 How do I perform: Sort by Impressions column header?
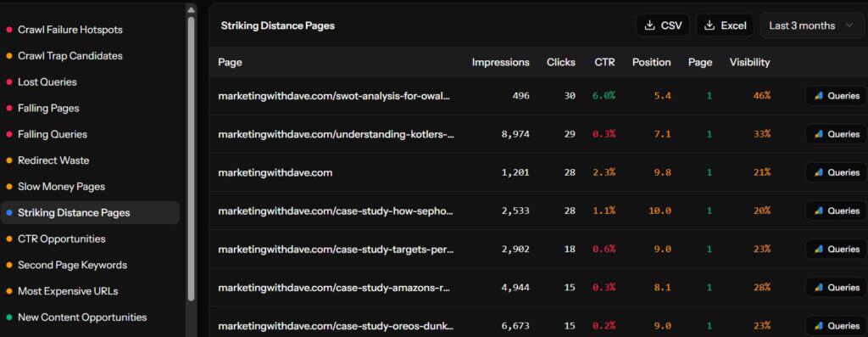(x=500, y=63)
